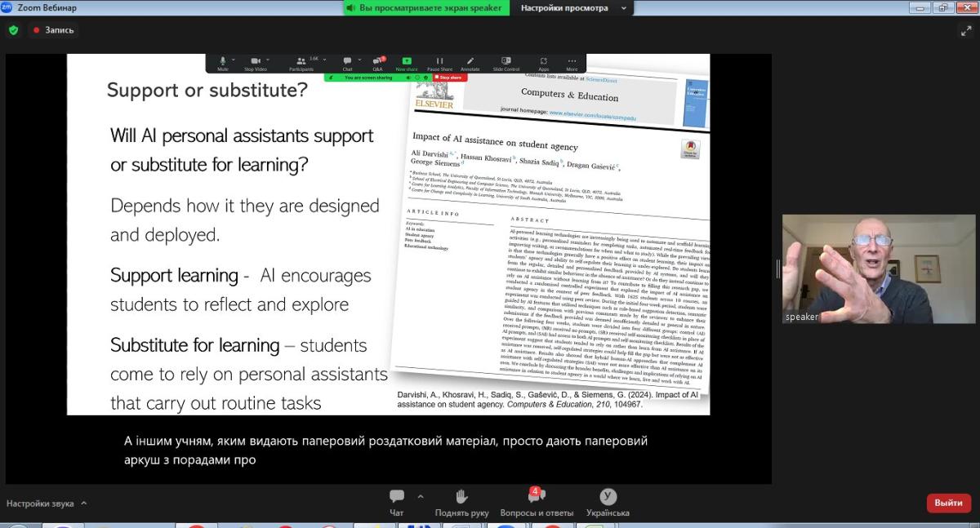Expand chevron next to Чат button

pyautogui.click(x=421, y=496)
